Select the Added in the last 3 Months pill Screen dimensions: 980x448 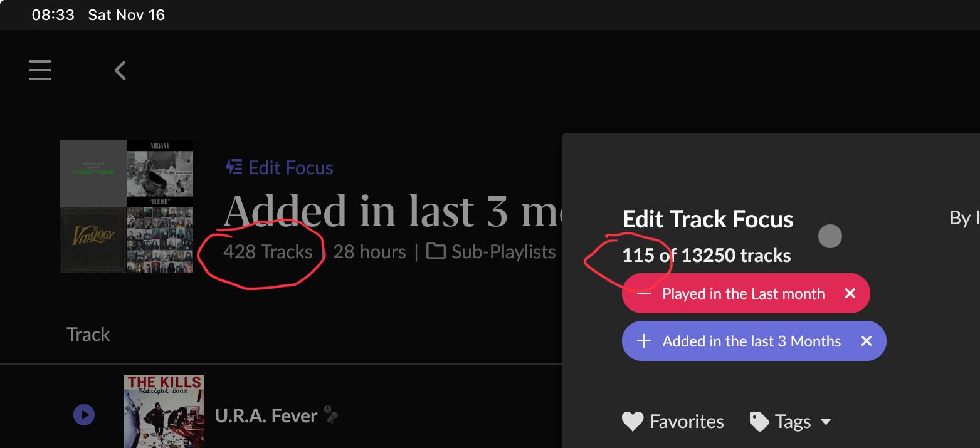754,341
